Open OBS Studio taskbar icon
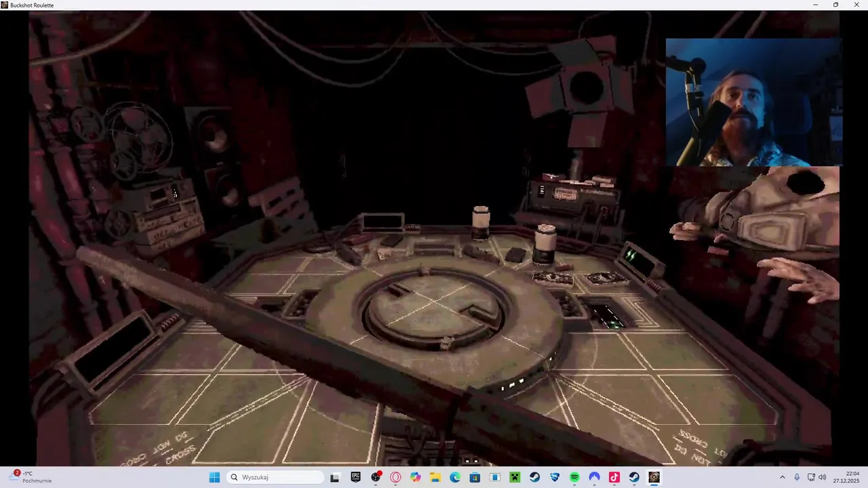868x488 pixels. [376, 477]
